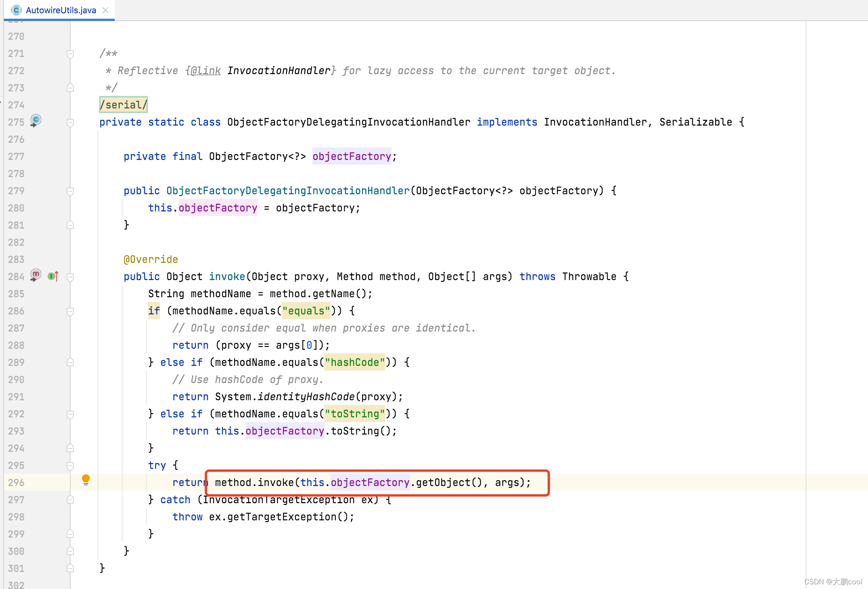
Task: Collapse the ObjectFactoryDelegatingInvocationHandler class fold at line 275
Action: (70, 122)
